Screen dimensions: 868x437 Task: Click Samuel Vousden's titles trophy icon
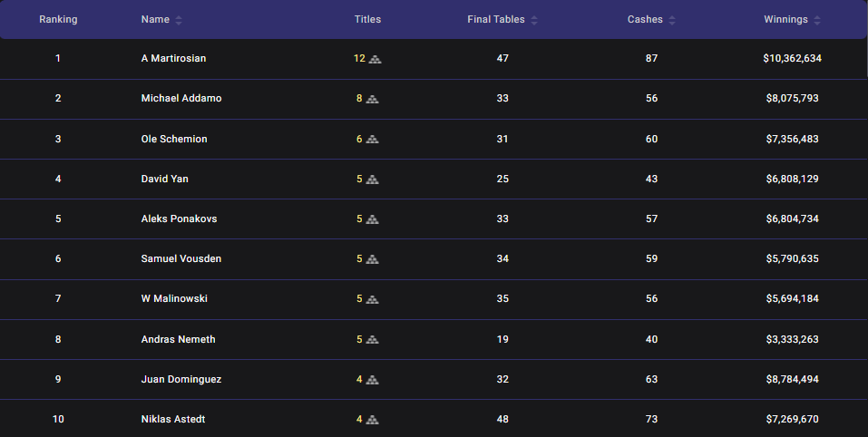click(x=373, y=259)
